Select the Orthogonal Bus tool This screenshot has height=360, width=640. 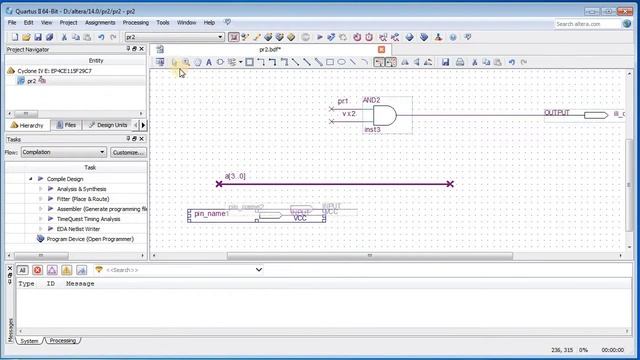pyautogui.click(x=273, y=62)
